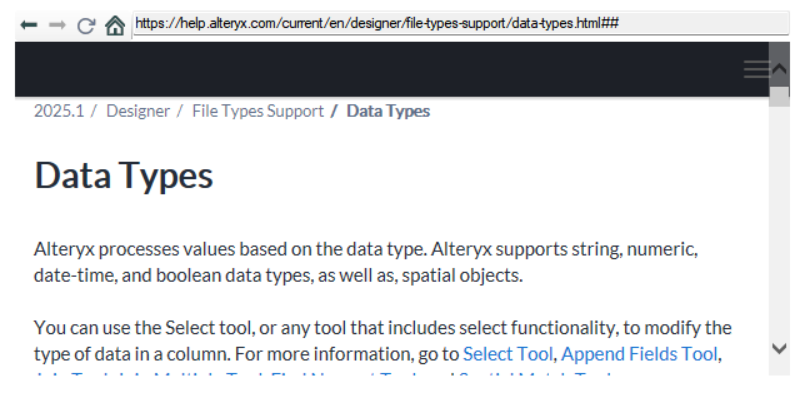Click the paragraph mentioning the Select tool
Viewport: 804px width, 408px height.
point(383,341)
